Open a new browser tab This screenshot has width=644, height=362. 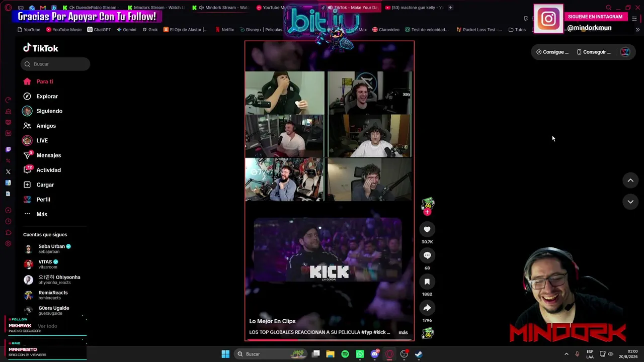point(450,8)
